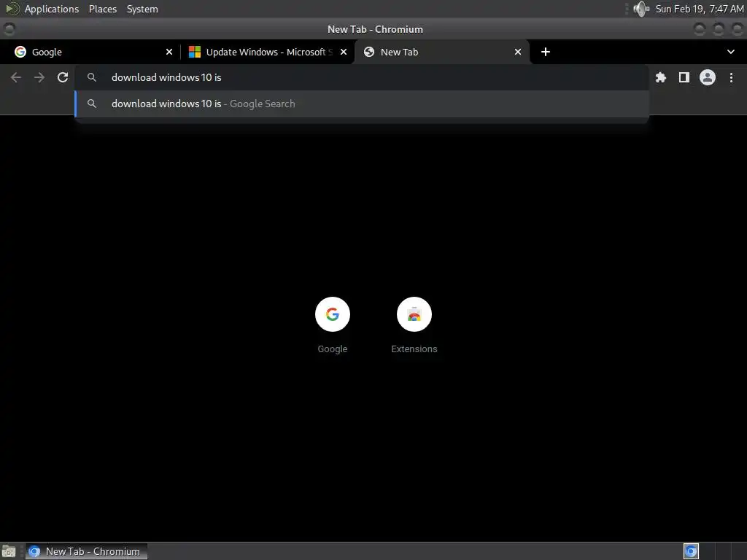Open the Extensions shortcut tile
Image resolution: width=747 pixels, height=560 pixels.
tap(414, 326)
